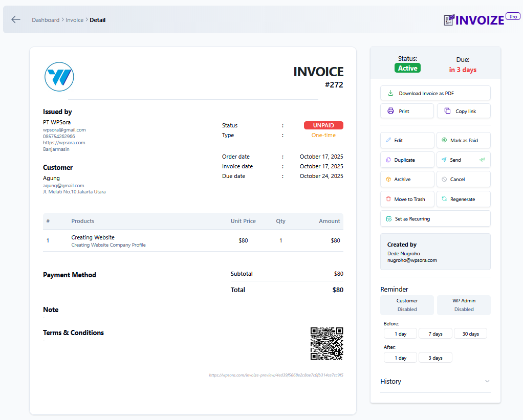Enable the WP Admin reminder toggle

point(463,304)
